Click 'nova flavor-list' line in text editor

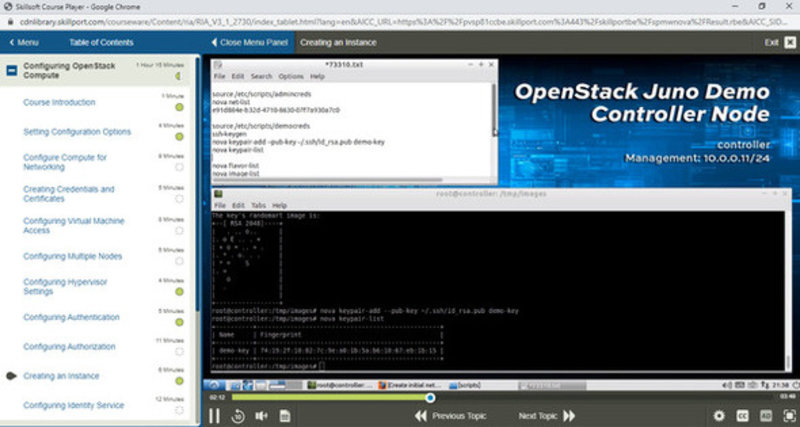click(x=236, y=166)
